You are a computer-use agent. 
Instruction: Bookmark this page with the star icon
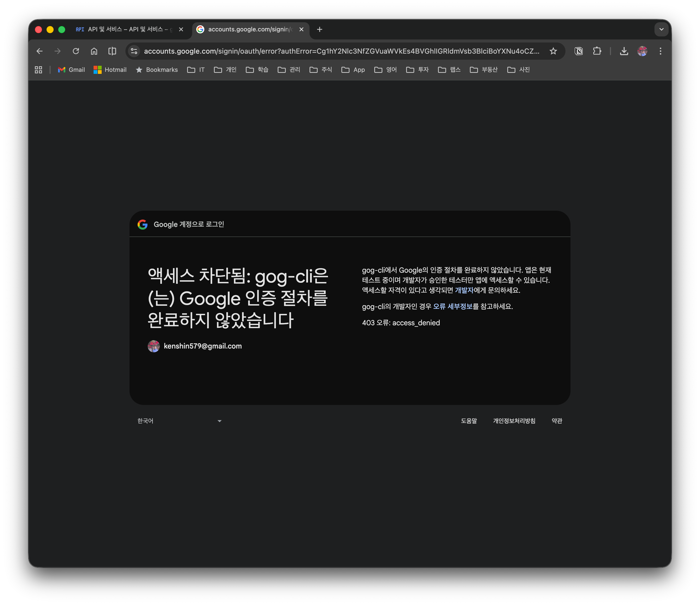coord(553,51)
